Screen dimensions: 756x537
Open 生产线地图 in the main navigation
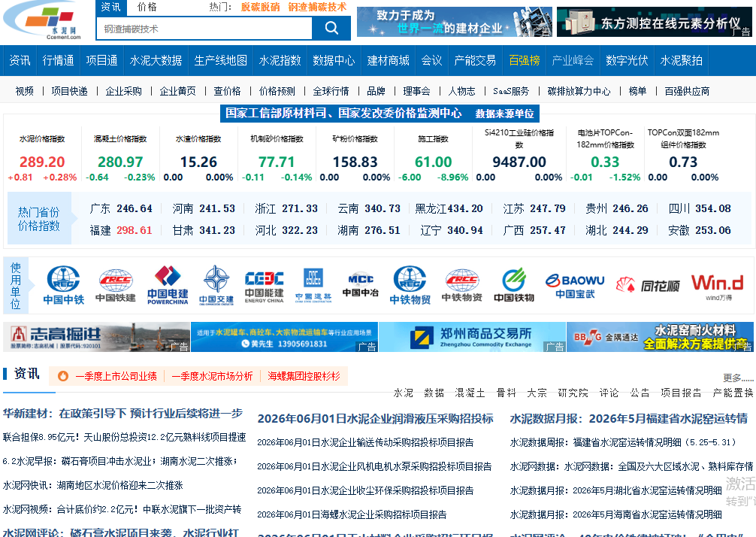point(220,60)
